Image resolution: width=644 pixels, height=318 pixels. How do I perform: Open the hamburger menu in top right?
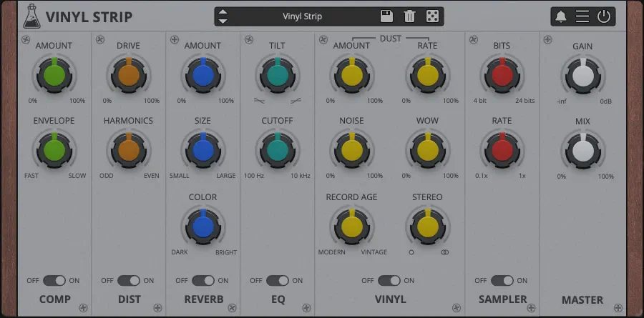[x=582, y=16]
